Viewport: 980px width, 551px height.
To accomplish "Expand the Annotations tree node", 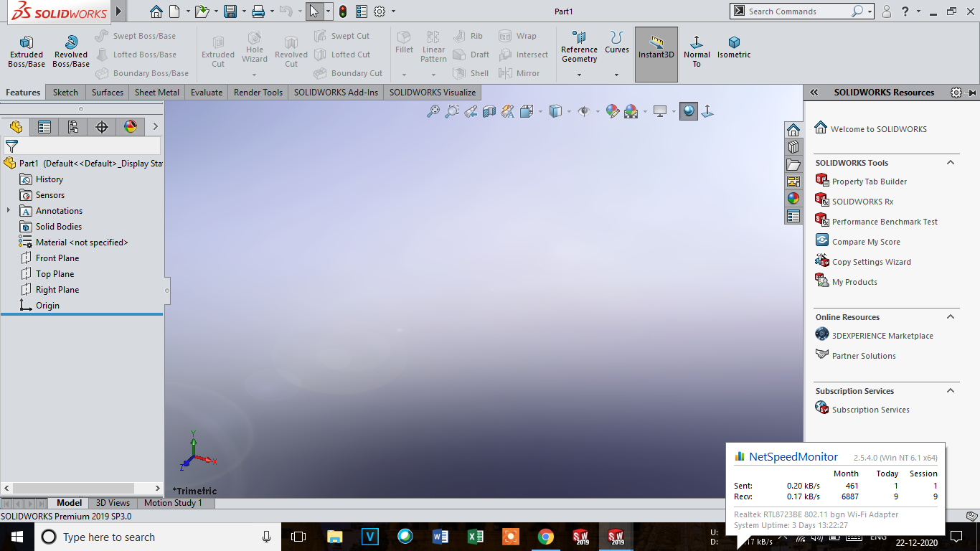I will (x=9, y=211).
